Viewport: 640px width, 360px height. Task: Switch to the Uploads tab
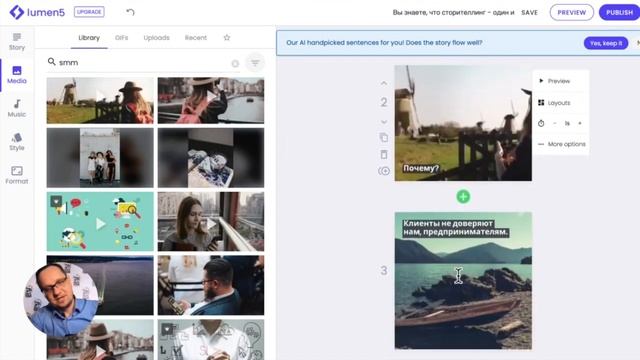point(156,38)
